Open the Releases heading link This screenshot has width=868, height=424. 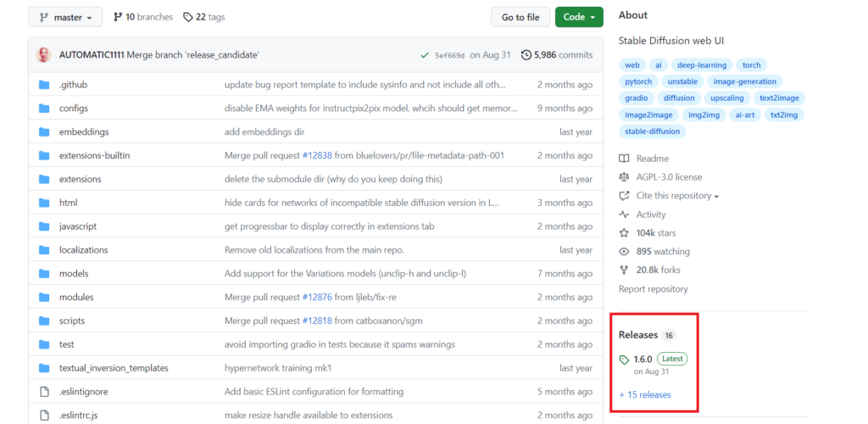coord(638,335)
